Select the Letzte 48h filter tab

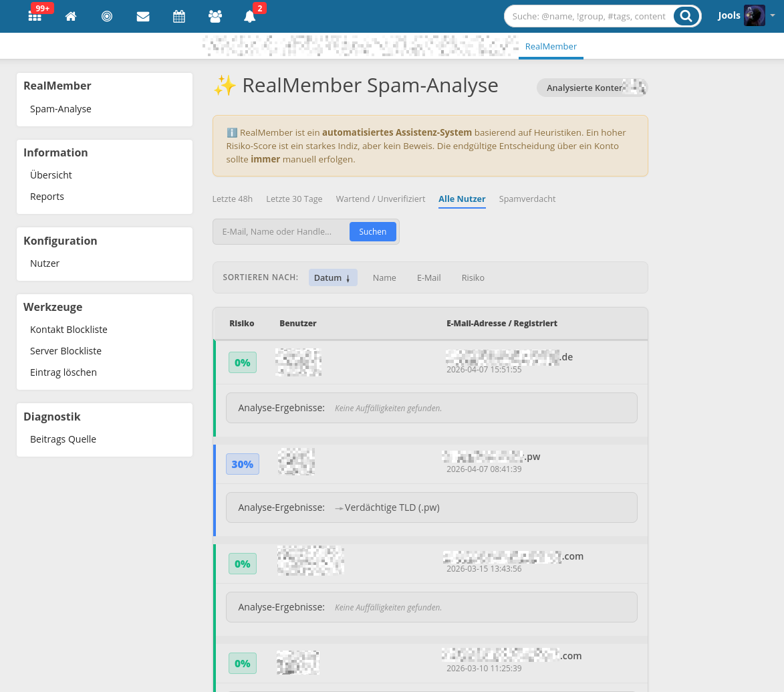(x=232, y=199)
